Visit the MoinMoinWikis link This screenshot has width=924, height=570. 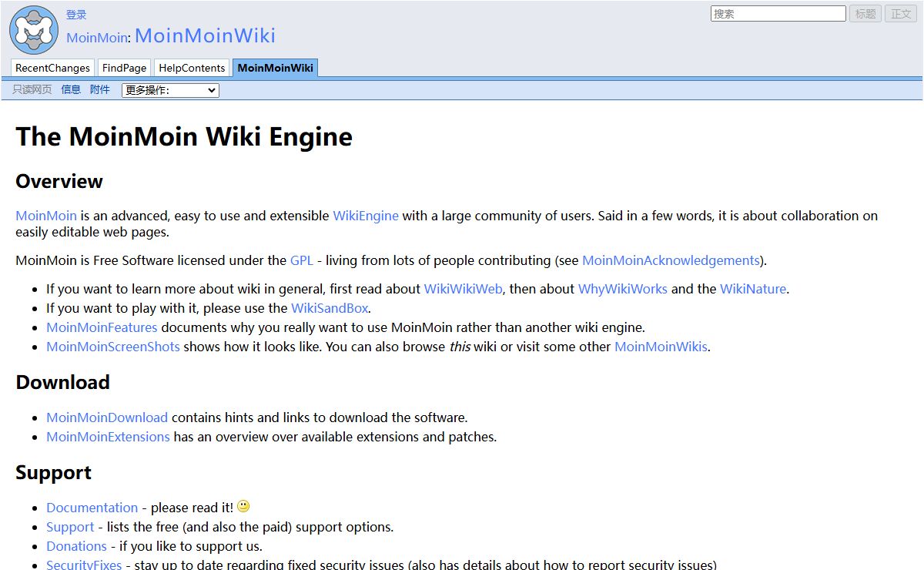coord(661,347)
